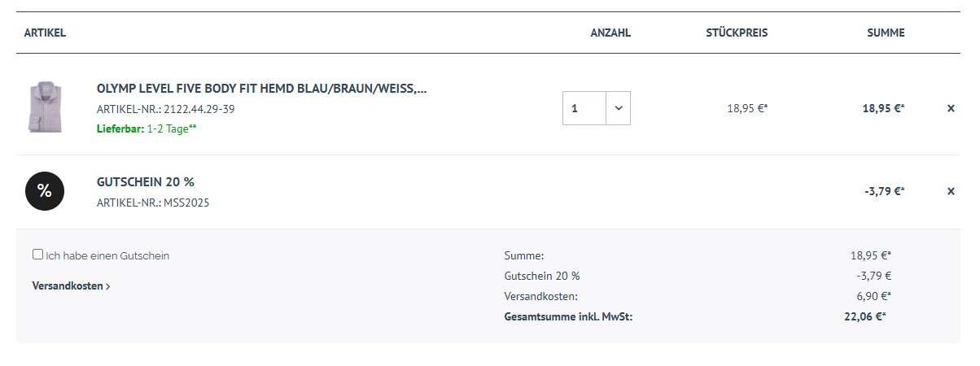Screen dimensions: 980x366
Task: Click the arrow beside Versandkosten
Action: coord(108,286)
